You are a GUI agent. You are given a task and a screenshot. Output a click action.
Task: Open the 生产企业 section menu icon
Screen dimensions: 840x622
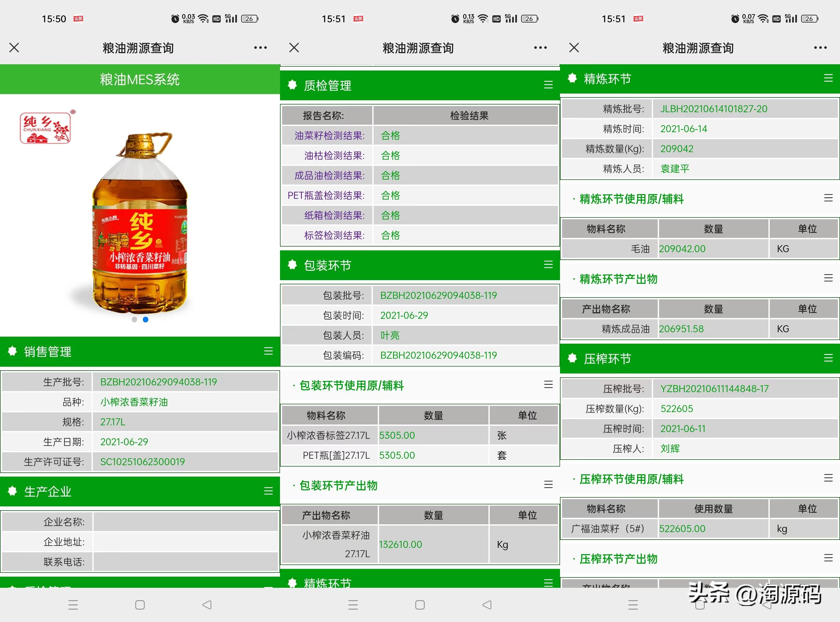coord(268,491)
